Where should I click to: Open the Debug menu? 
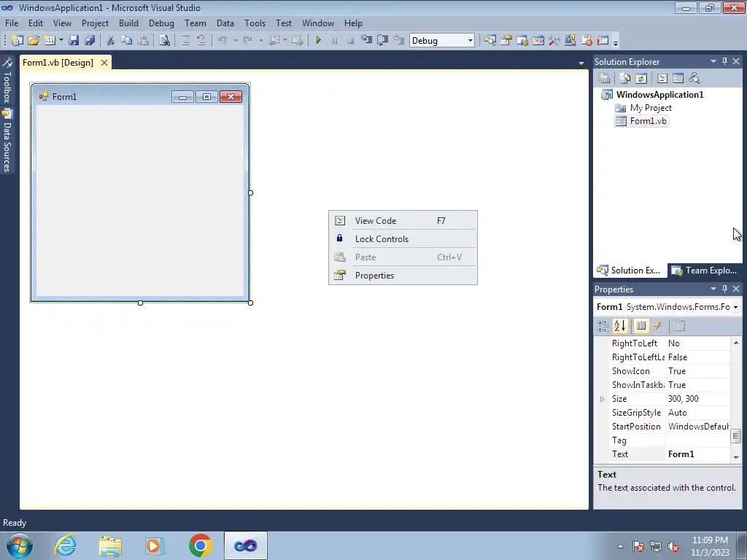[161, 23]
